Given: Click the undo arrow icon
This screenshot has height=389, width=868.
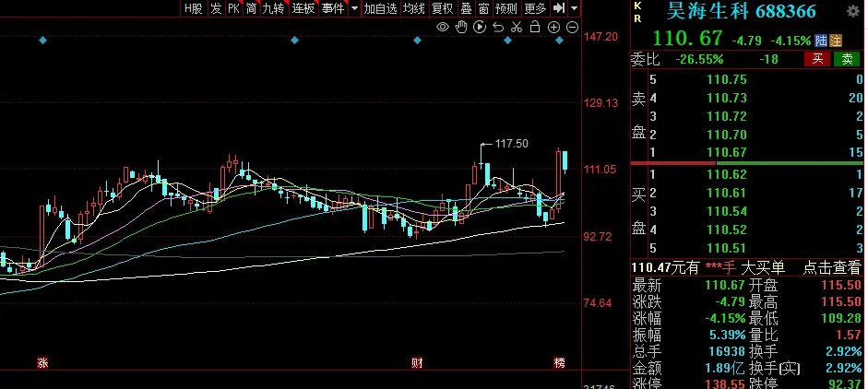Looking at the screenshot, I should [x=496, y=27].
